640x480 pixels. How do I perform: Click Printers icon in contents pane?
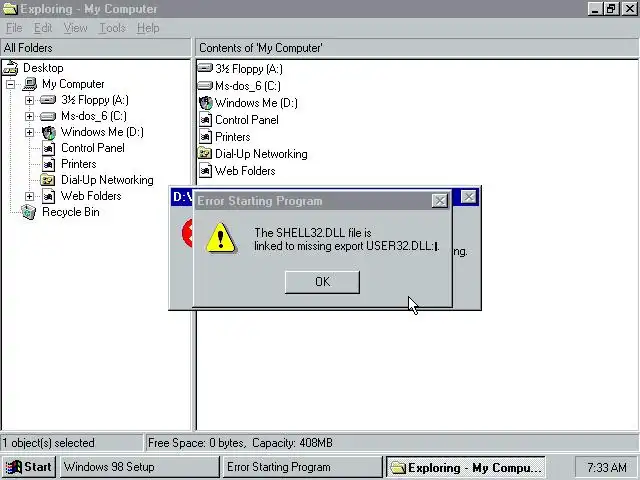(x=205, y=137)
